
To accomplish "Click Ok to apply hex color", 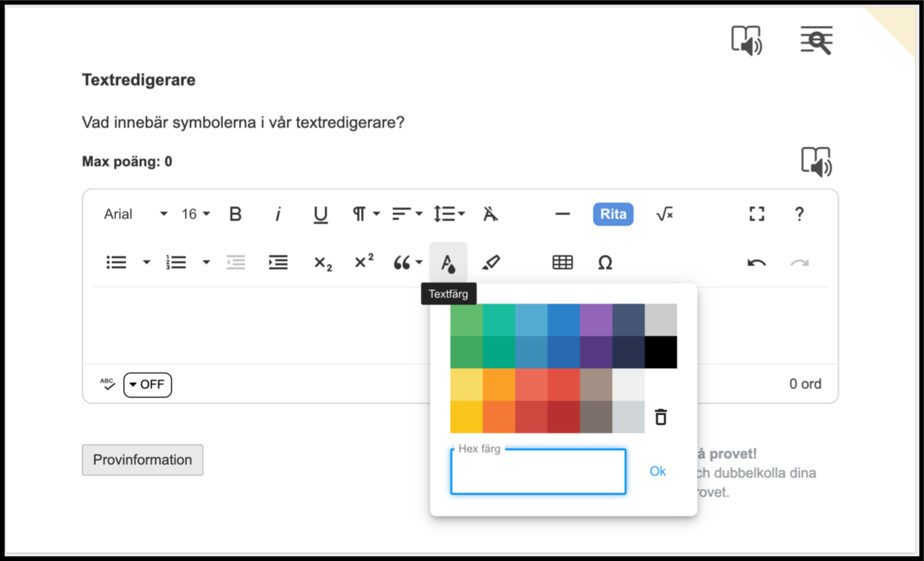I will tap(658, 471).
